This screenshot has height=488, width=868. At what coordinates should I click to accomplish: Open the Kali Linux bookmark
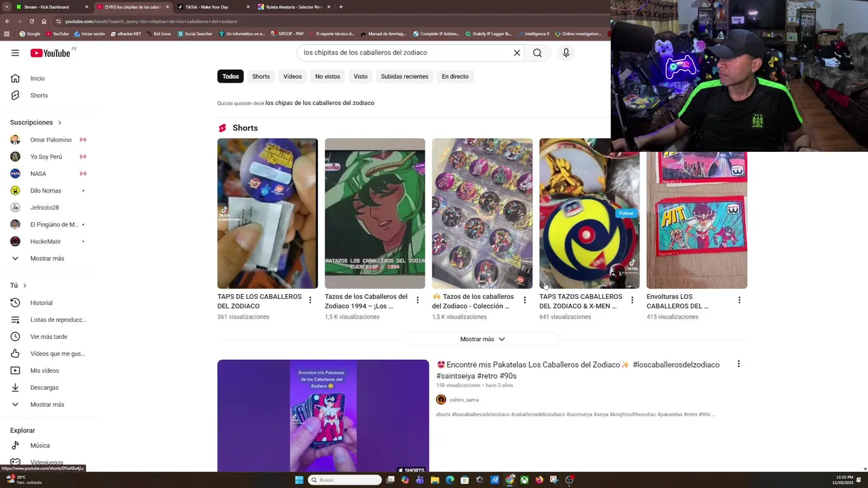point(159,33)
